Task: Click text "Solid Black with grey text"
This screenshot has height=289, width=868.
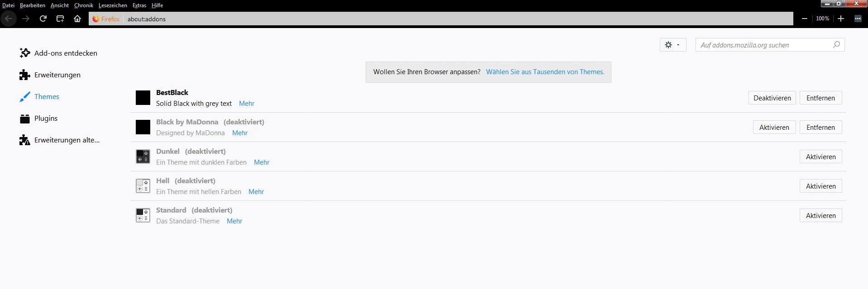Action: point(194,104)
